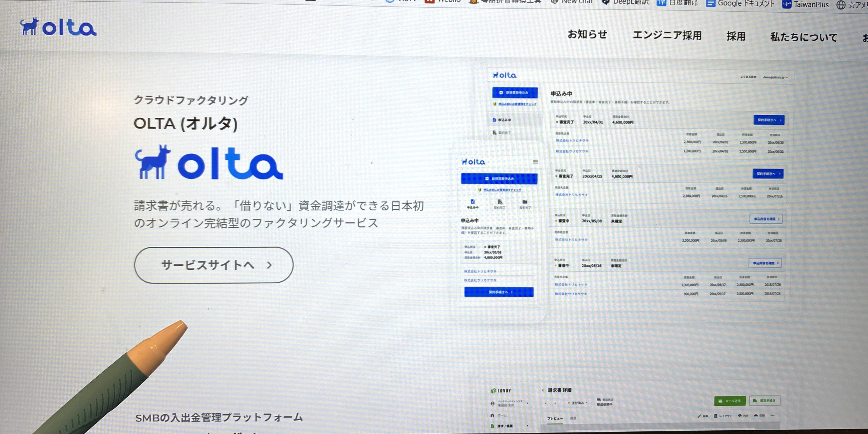The width and height of the screenshot is (868, 434).
Task: Click the back arrow next to 請求書 詳細
Action: coord(544,390)
